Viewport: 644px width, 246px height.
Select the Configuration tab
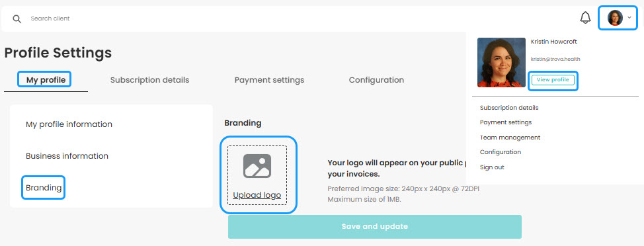pos(376,79)
